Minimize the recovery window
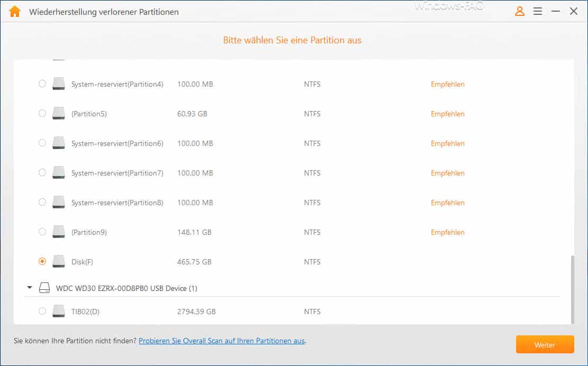588x366 pixels. [555, 11]
